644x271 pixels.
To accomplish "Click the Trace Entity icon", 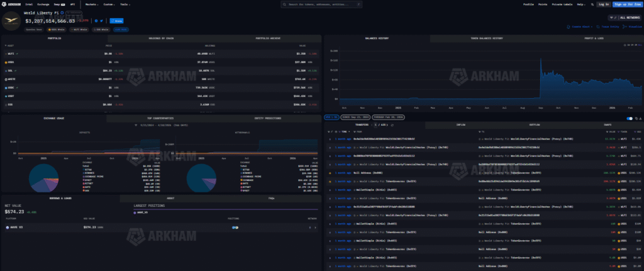I will tap(599, 26).
